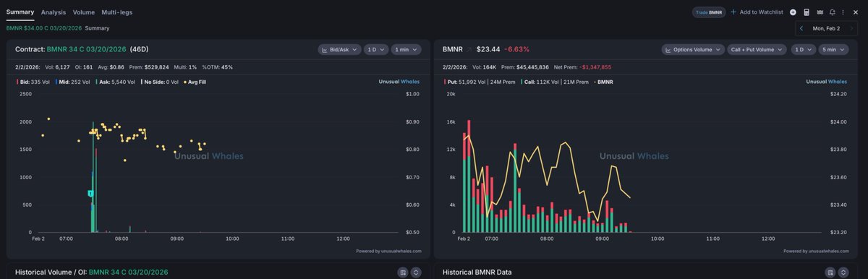Toggle BMNR price line in legend
Image resolution: width=868 pixels, height=279 pixels.
coord(604,82)
